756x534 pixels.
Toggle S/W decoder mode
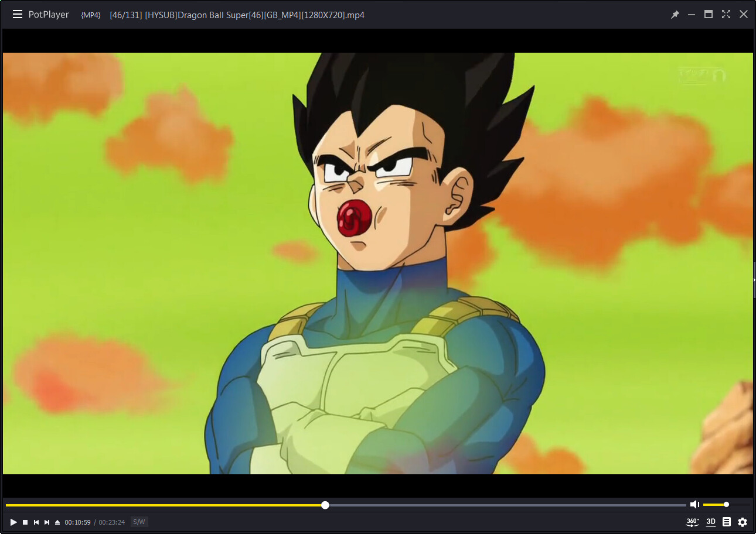139,522
